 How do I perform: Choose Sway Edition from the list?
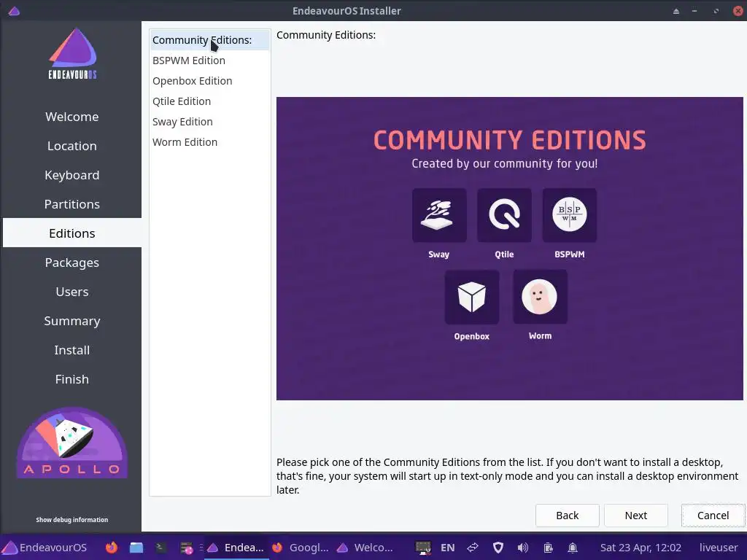pos(209,122)
